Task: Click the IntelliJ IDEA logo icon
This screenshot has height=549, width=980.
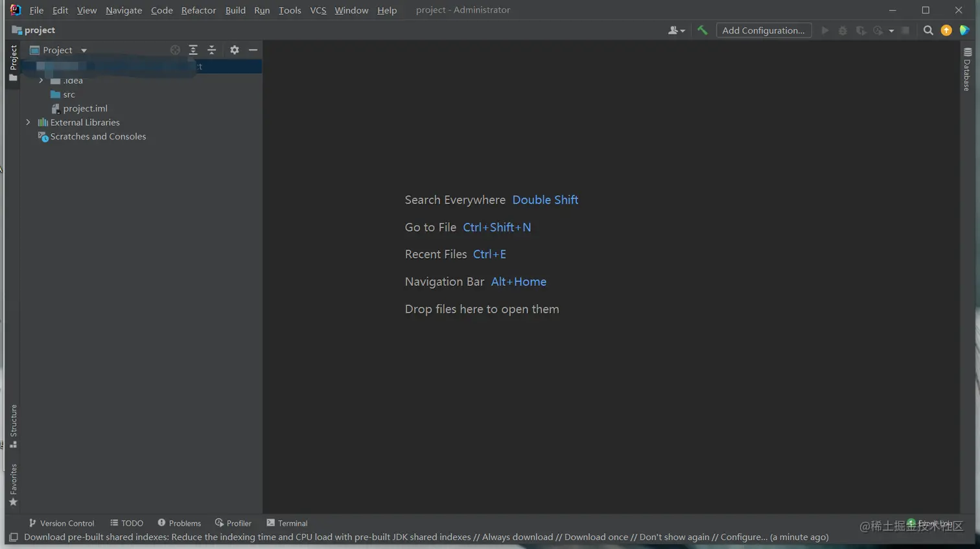Action: pyautogui.click(x=16, y=10)
